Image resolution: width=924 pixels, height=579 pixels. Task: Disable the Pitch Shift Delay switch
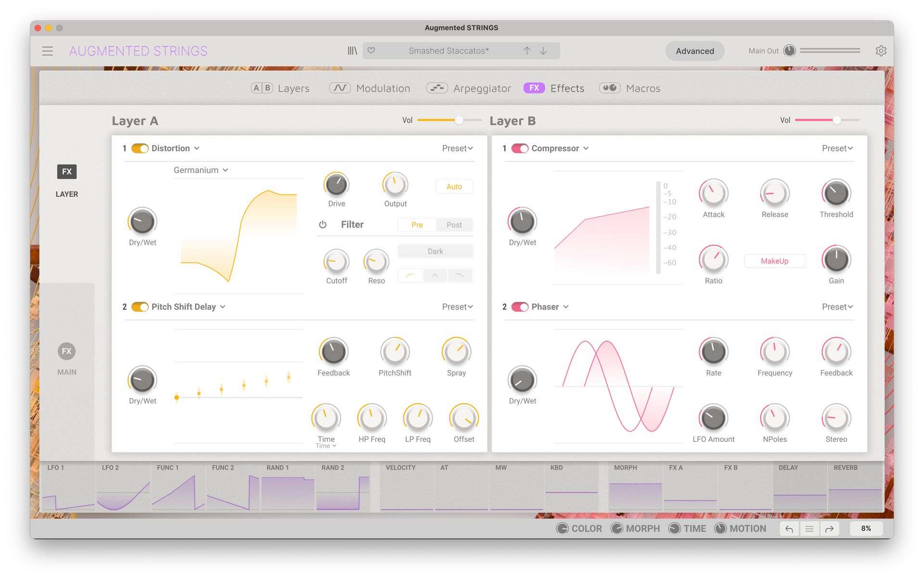tap(140, 307)
